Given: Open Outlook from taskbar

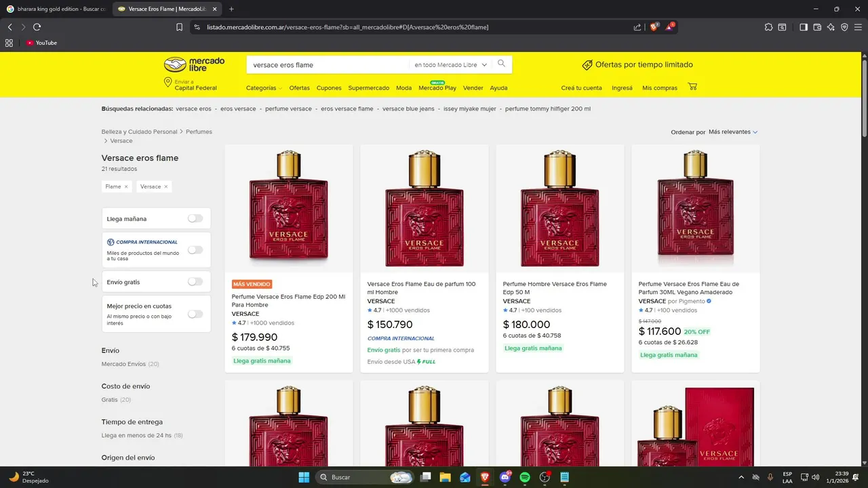Looking at the screenshot, I should [x=465, y=477].
